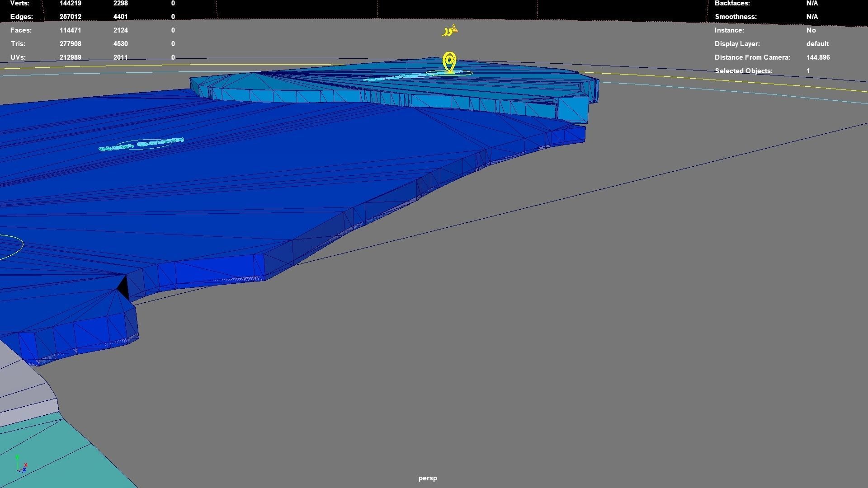Click the Tris count heads-up label

coord(18,44)
